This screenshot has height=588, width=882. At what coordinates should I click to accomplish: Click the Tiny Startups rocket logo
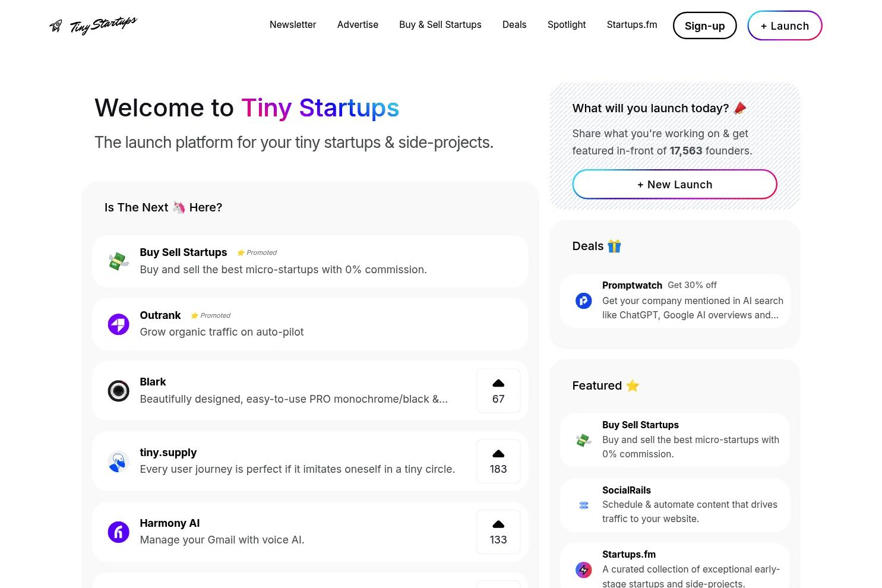[93, 25]
